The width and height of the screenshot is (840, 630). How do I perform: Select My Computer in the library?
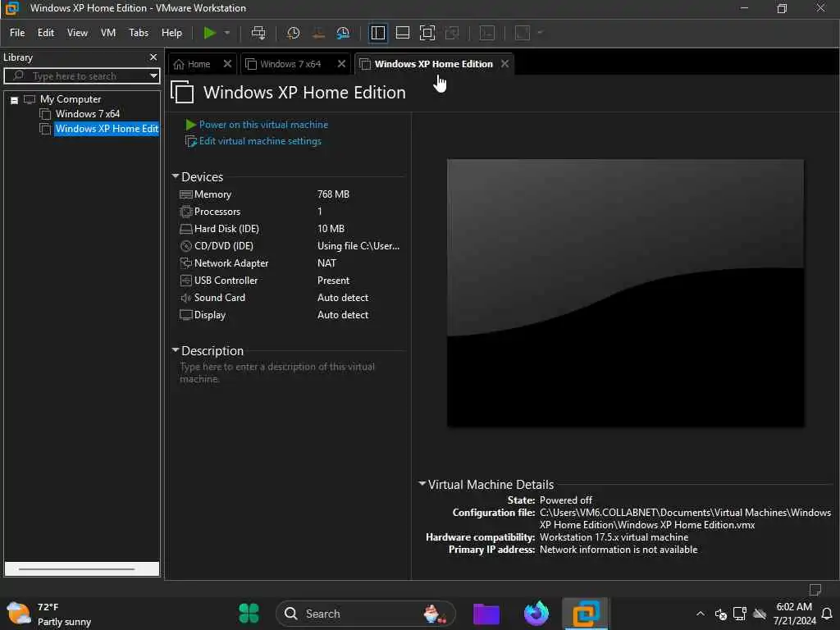click(71, 99)
